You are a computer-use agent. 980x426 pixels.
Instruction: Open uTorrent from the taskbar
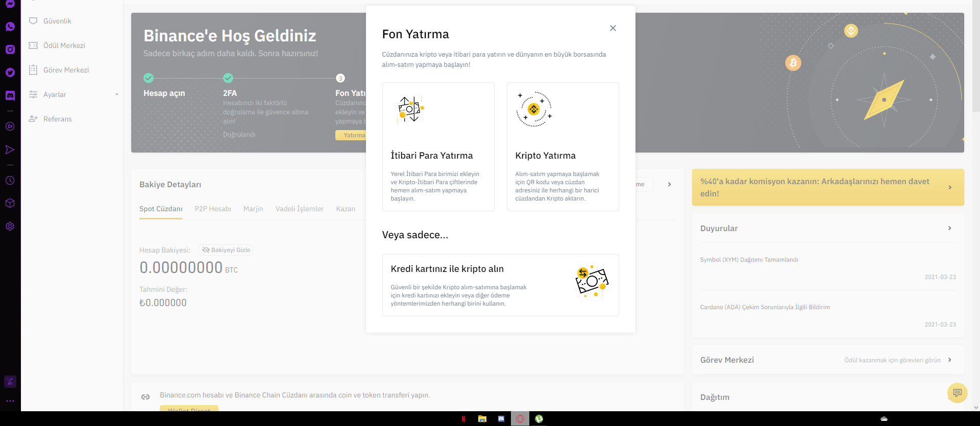[x=539, y=419]
